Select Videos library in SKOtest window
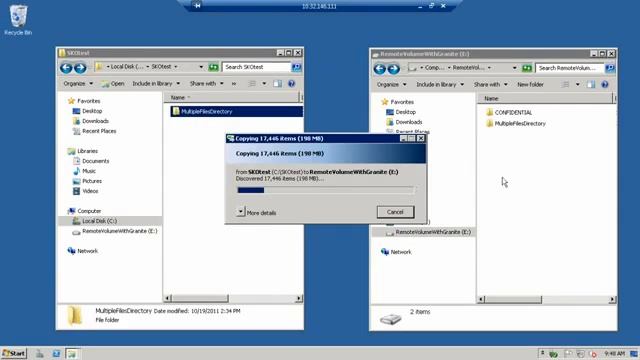Screen dimensions: 640x360 (x=85, y=191)
